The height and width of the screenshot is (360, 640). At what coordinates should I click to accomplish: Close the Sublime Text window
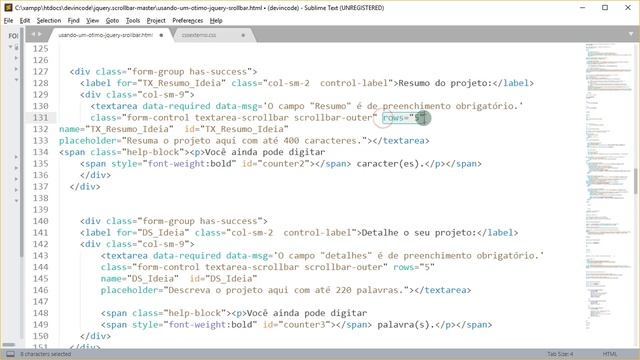[x=628, y=7]
